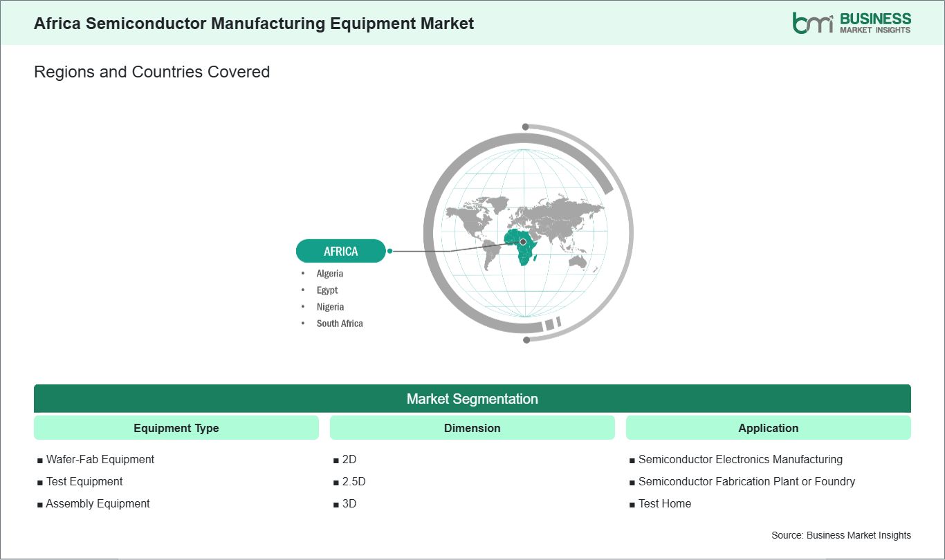Image resolution: width=945 pixels, height=560 pixels.
Task: Click the gray dot atop the globe ring
Action: pos(526,127)
